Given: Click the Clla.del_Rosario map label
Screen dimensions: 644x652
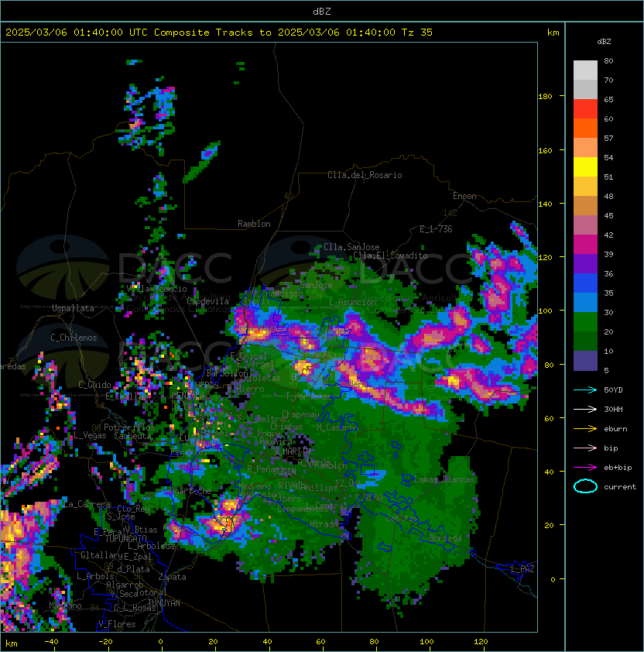Looking at the screenshot, I should [365, 175].
